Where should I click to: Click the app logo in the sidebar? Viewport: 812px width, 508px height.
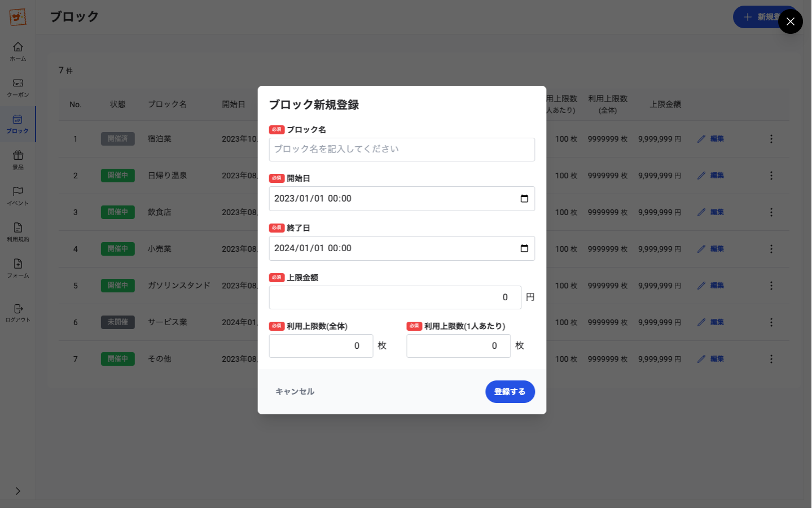coord(18,17)
